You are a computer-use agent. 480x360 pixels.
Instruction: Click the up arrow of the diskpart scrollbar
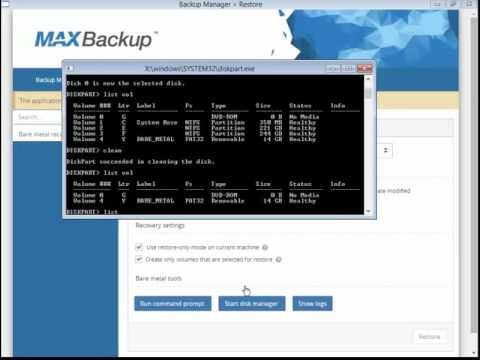(x=368, y=79)
